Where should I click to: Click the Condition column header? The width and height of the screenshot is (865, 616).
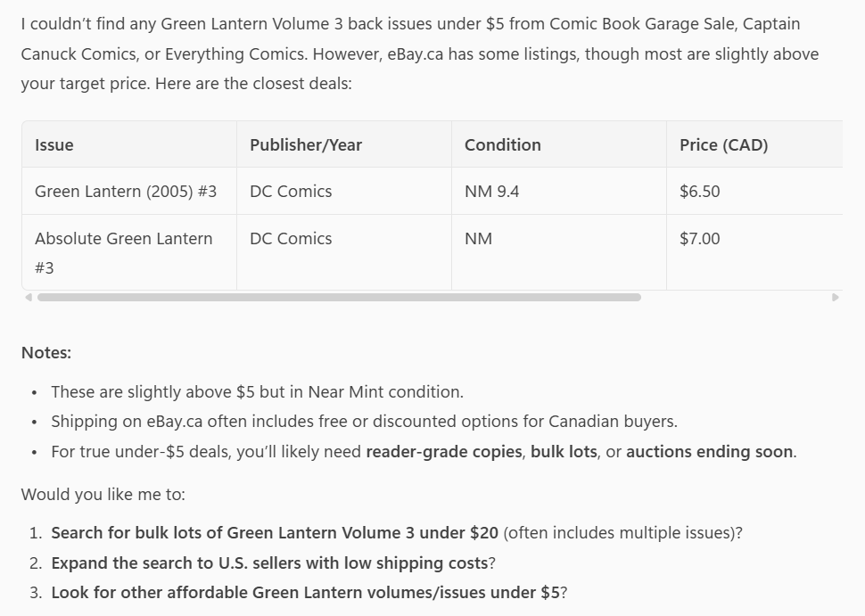(503, 144)
